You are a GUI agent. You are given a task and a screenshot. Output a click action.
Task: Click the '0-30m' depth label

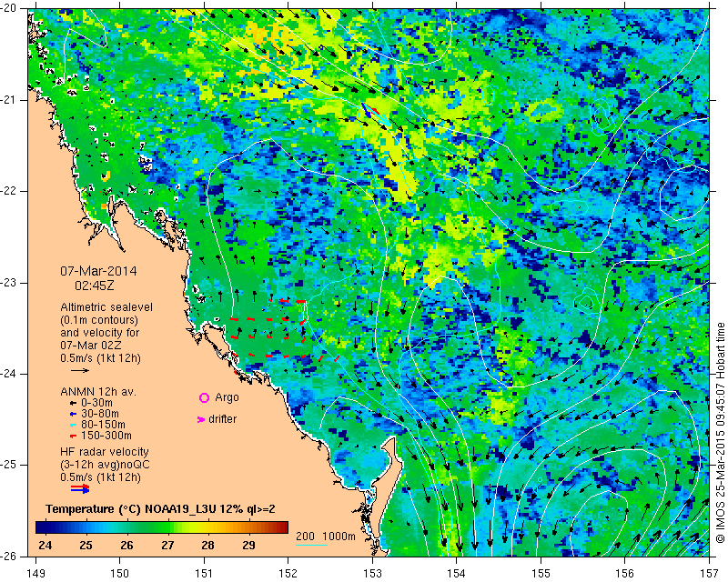pyautogui.click(x=96, y=403)
